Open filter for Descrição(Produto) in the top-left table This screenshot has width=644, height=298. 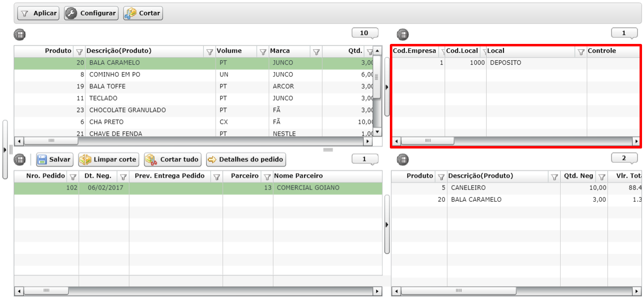[x=209, y=51]
